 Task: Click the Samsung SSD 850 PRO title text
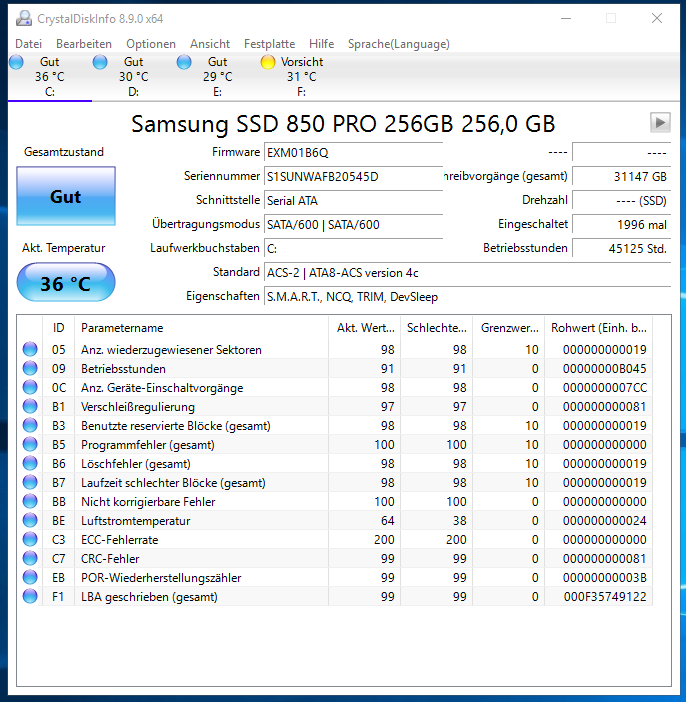[343, 124]
